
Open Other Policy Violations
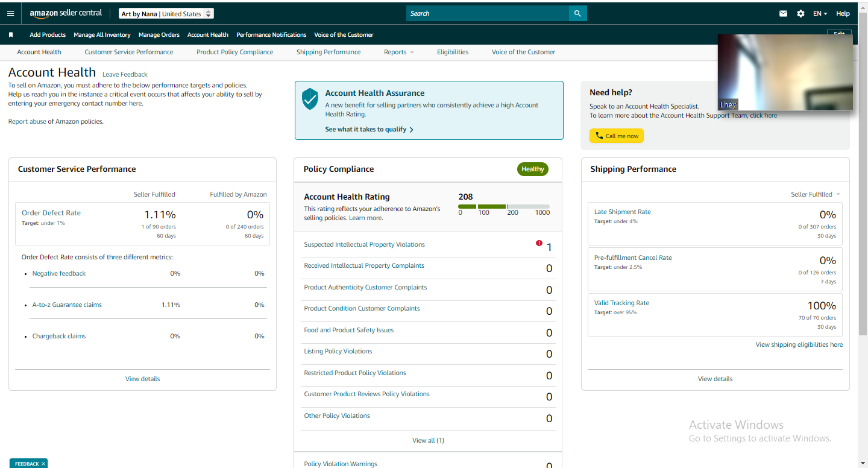(x=337, y=416)
